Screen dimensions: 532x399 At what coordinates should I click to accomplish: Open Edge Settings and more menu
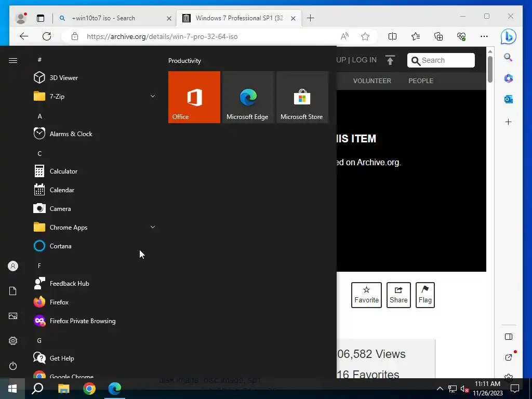pos(484,36)
